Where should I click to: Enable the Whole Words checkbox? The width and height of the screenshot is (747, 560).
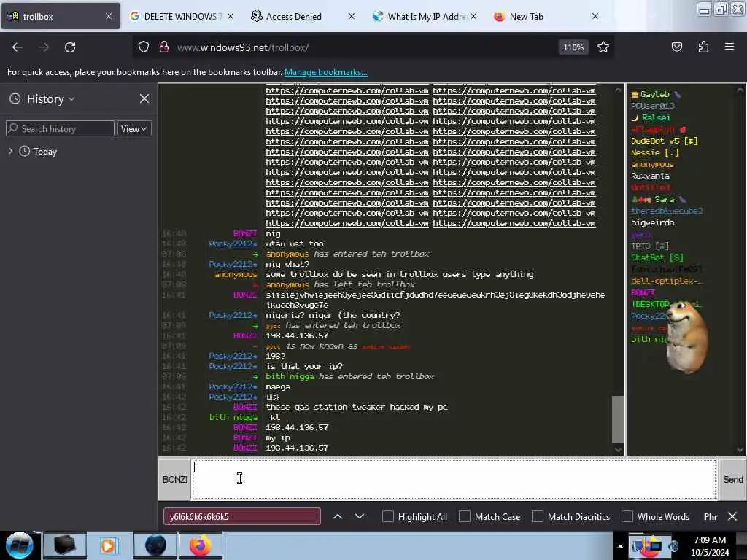point(627,516)
